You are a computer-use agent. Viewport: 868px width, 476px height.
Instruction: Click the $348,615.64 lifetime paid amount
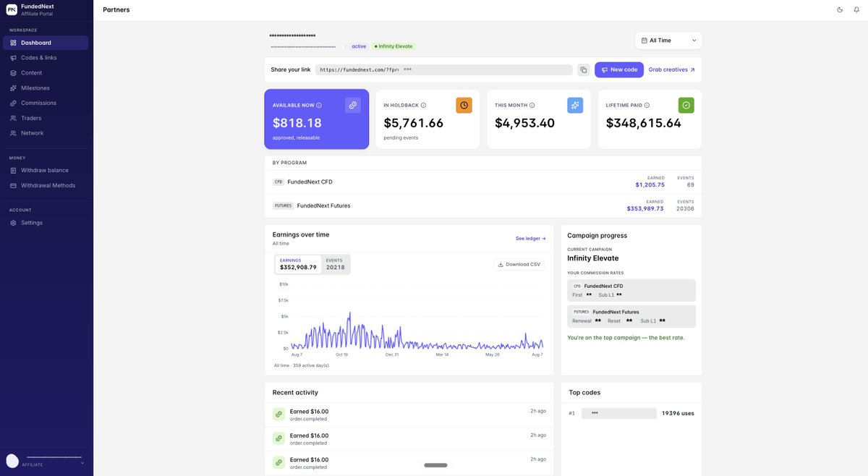pos(644,123)
